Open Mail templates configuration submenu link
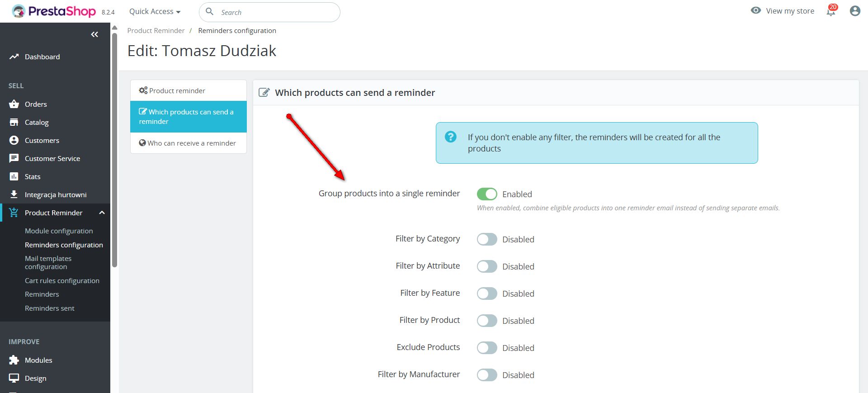868x393 pixels. click(48, 262)
